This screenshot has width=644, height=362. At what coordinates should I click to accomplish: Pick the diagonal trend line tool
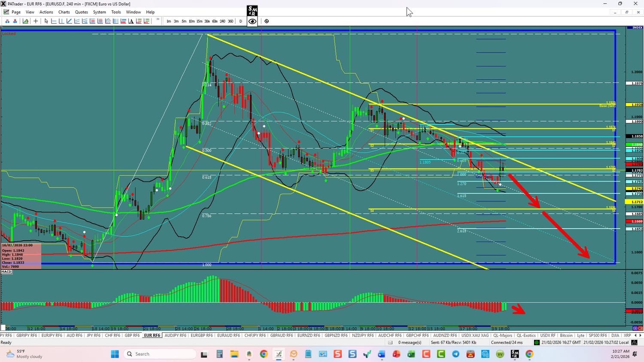[69, 21]
